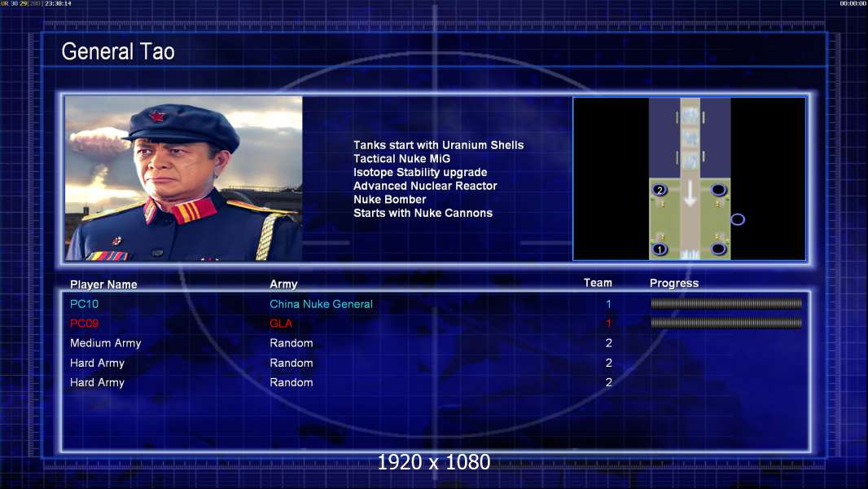Select 'Nuke Bomber' line
868x489 pixels.
coord(390,200)
